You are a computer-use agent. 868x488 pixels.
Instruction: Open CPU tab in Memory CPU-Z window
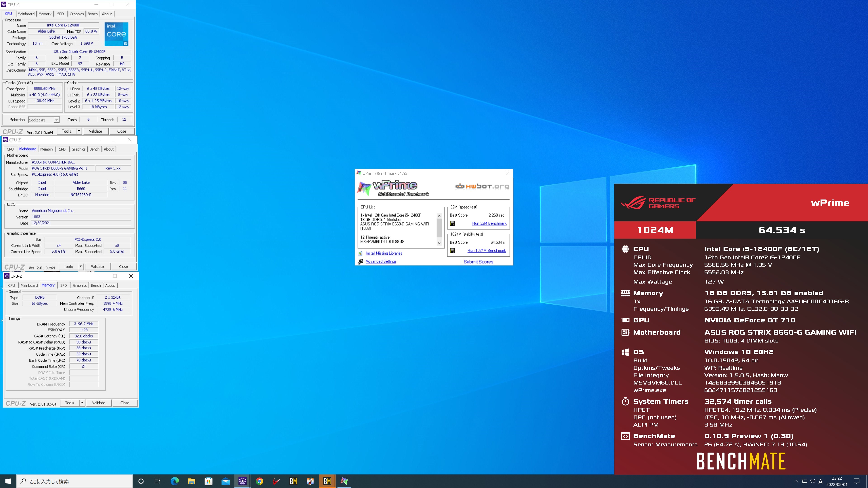tap(12, 285)
